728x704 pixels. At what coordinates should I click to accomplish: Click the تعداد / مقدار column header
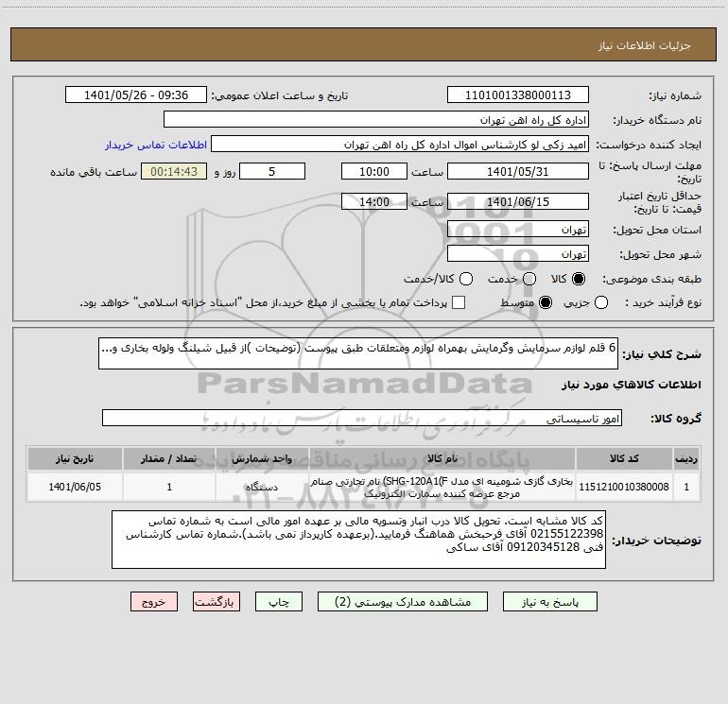[x=169, y=458]
